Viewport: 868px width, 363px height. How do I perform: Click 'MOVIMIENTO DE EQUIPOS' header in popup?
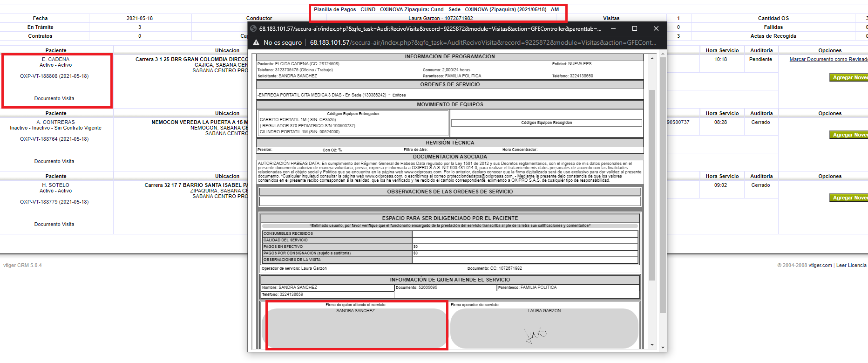[x=450, y=104]
